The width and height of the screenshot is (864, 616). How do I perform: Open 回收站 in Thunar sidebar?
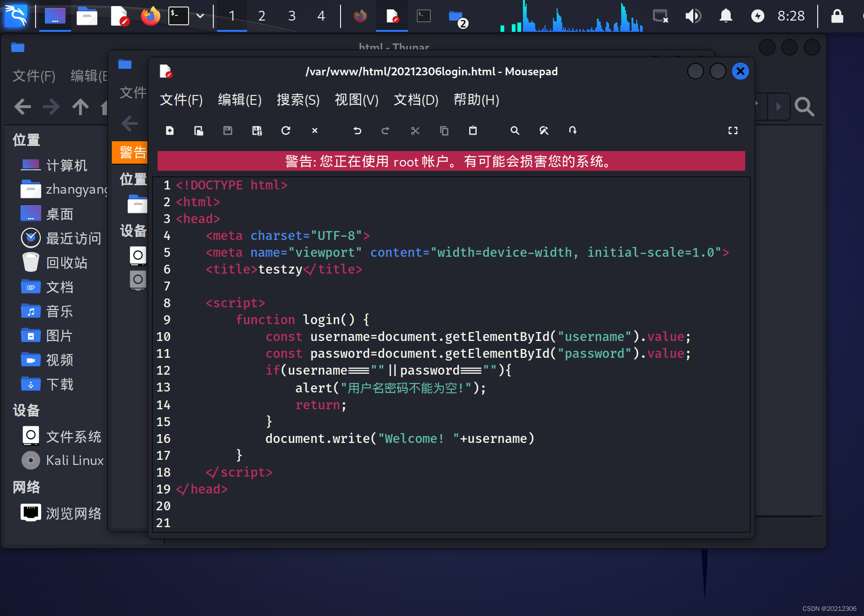coord(55,262)
